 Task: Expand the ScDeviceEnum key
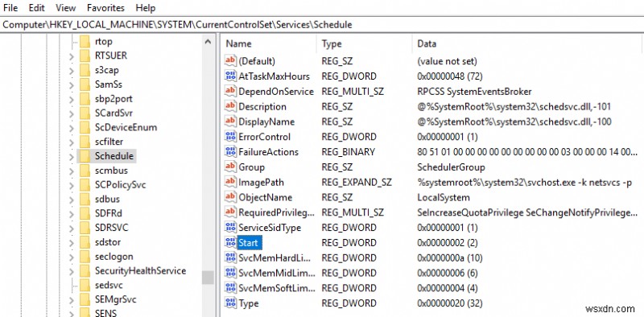(x=72, y=128)
